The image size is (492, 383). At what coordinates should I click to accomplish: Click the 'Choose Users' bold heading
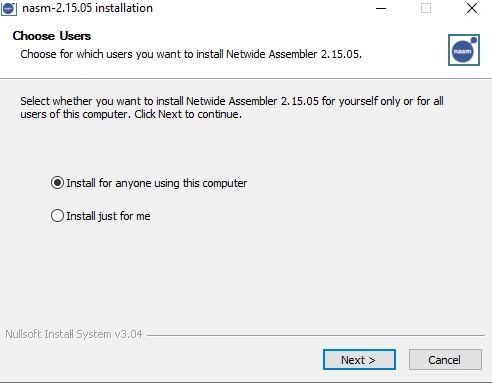52,36
